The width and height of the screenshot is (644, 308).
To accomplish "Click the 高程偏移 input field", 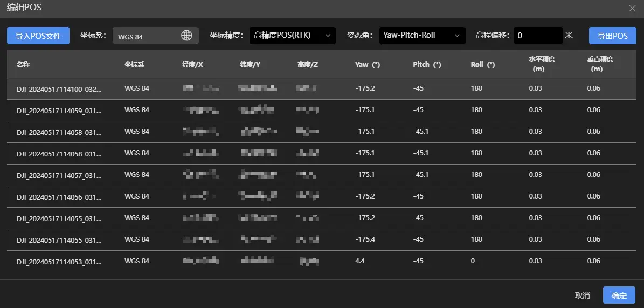I will click(x=537, y=36).
